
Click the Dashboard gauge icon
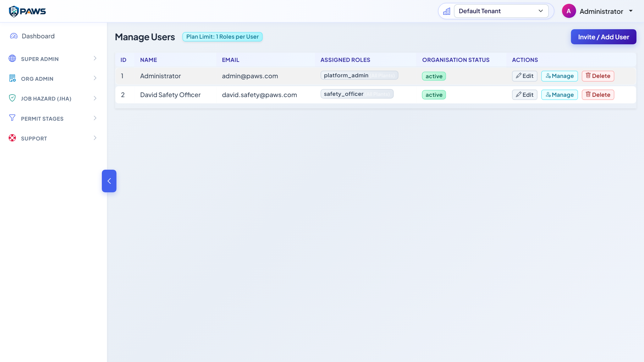pos(14,36)
